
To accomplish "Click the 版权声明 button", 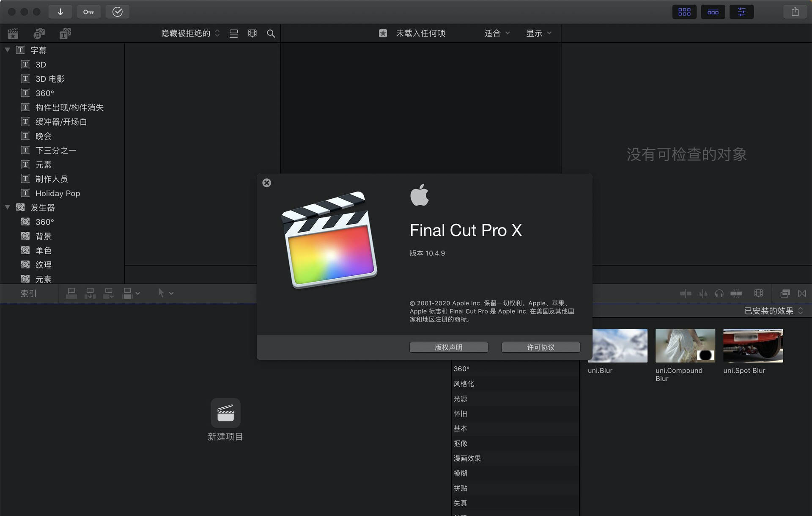I will pos(449,347).
